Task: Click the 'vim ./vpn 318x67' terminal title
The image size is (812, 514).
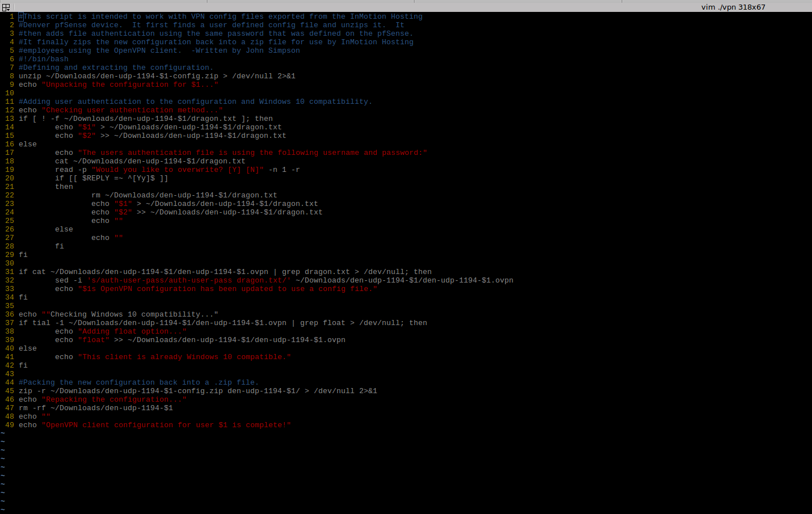Action: (733, 7)
